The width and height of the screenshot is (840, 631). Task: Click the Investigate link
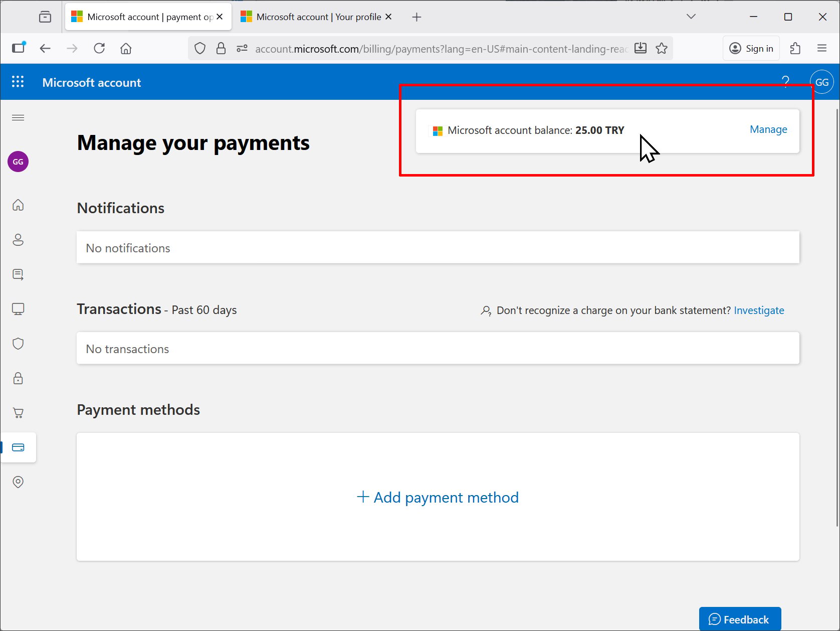[759, 310]
